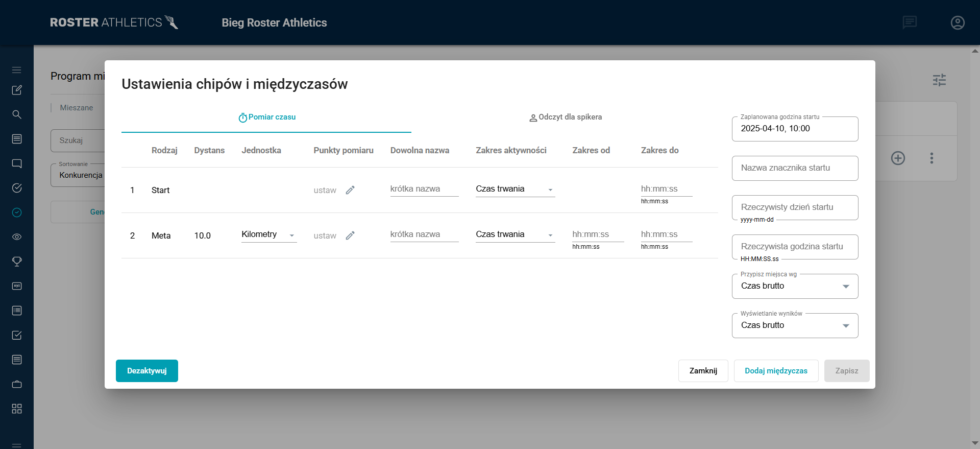The image size is (980, 449).
Task: Open Czas trwania dropdown in Start row
Action: click(515, 189)
